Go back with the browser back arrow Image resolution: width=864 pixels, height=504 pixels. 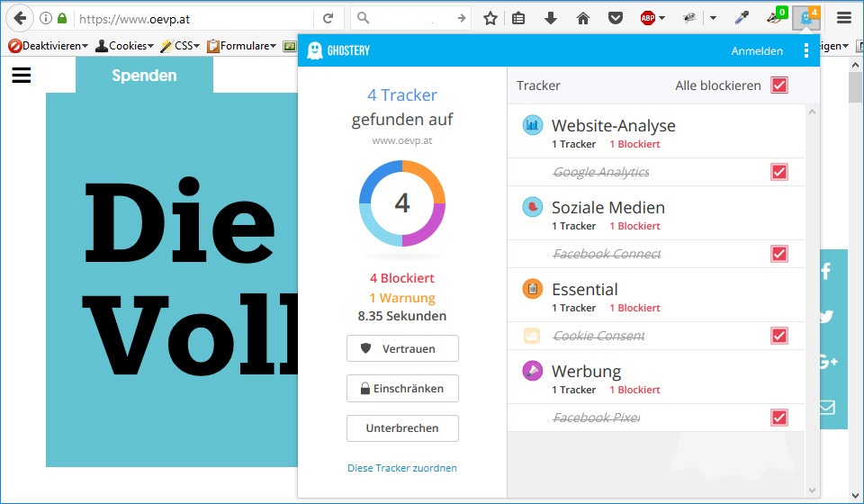point(19,18)
